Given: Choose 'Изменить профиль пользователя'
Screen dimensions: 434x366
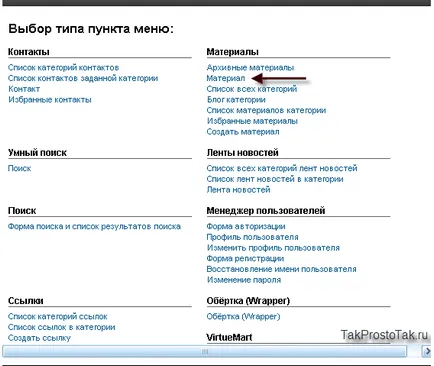Looking at the screenshot, I should coord(273,248).
